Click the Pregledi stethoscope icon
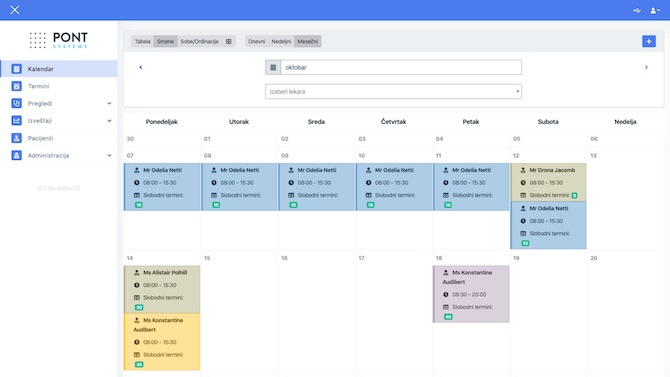 [16, 103]
